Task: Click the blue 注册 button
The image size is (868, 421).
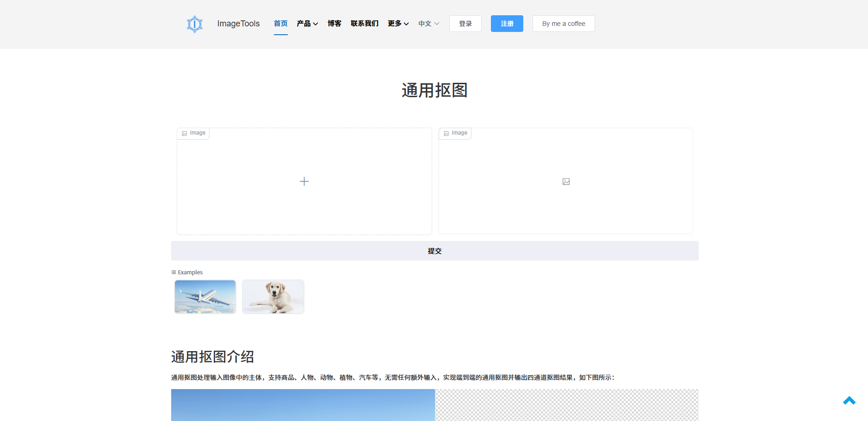Action: click(x=507, y=24)
